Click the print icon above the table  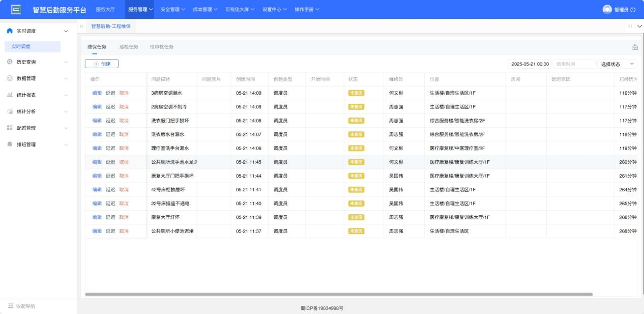635,47
